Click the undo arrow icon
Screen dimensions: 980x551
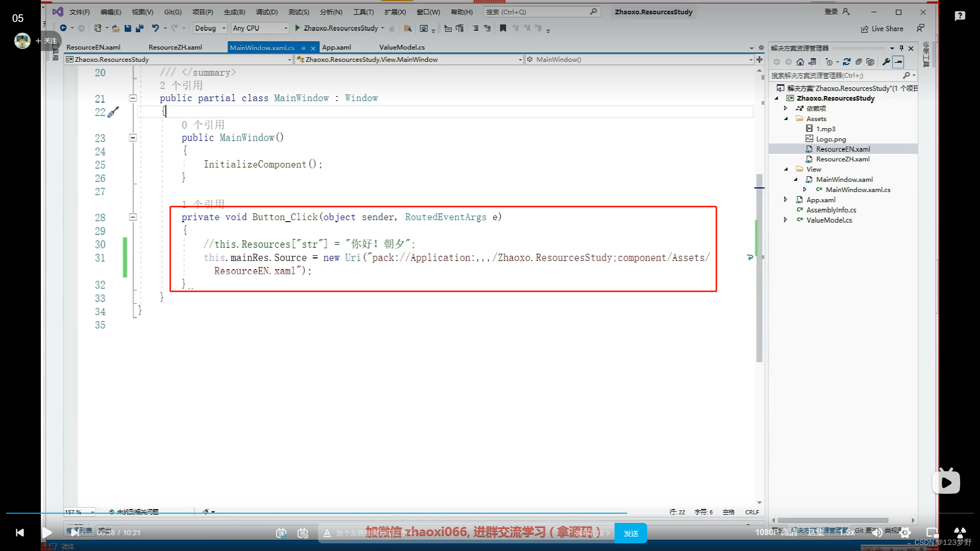pyautogui.click(x=156, y=28)
